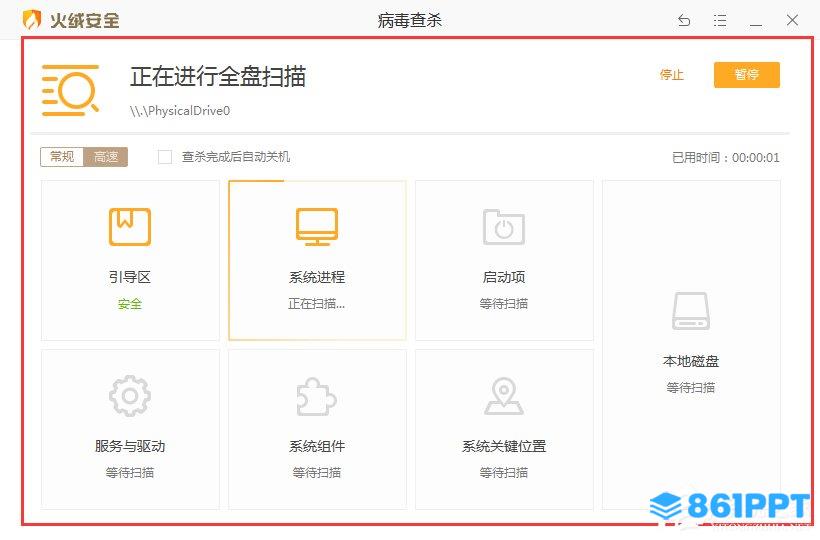This screenshot has height=540, width=820.
Task: Click the 系统关键位置 map pin icon
Action: coord(504,396)
